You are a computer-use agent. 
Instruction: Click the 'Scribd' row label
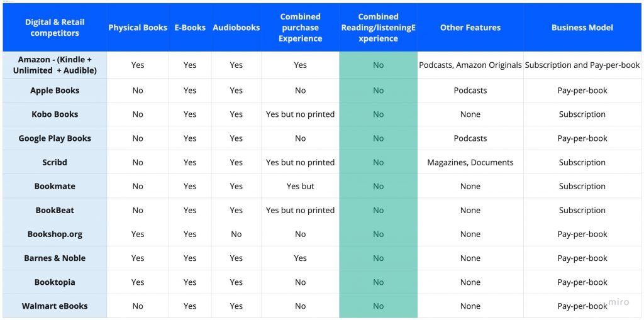[x=55, y=162]
